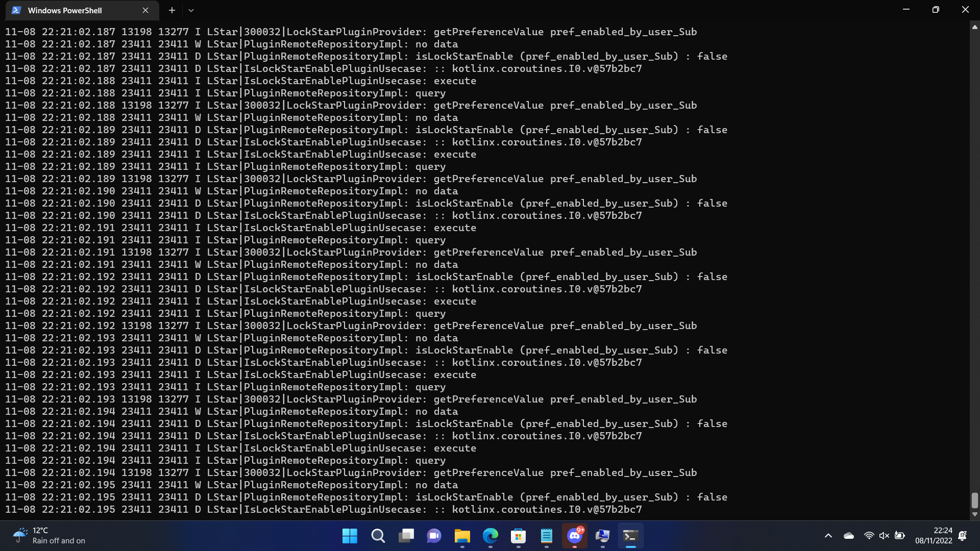Open Task View on taskbar
This screenshot has width=980, height=551.
pos(406,536)
